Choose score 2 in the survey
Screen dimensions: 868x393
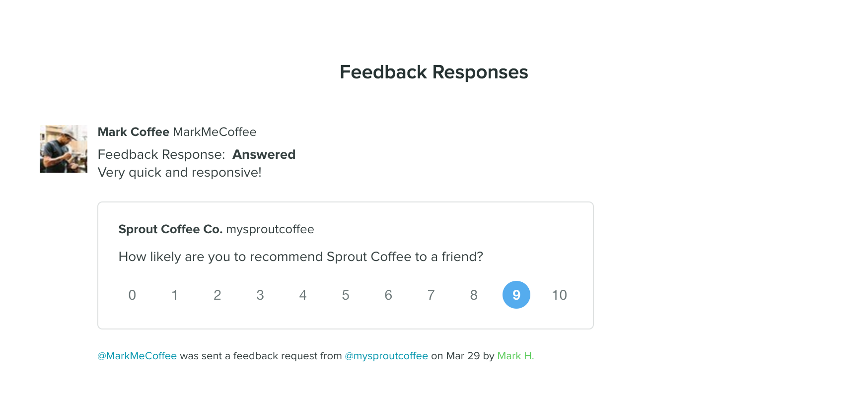click(x=217, y=295)
